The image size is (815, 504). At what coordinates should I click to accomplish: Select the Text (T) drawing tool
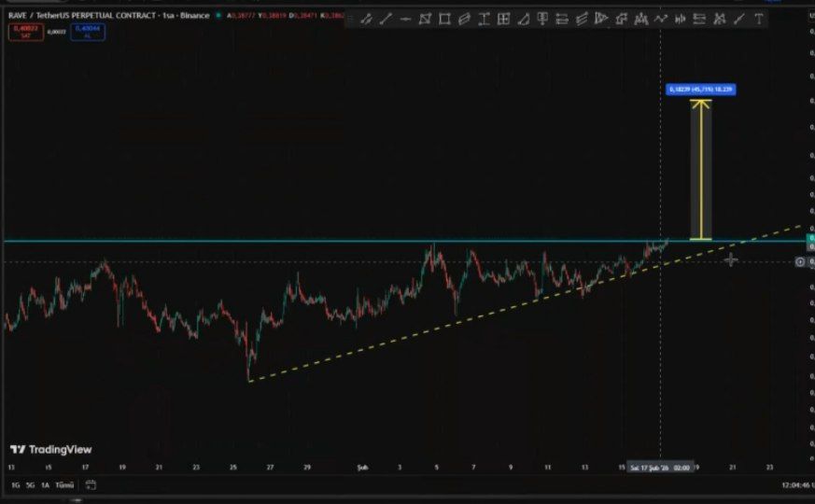759,20
